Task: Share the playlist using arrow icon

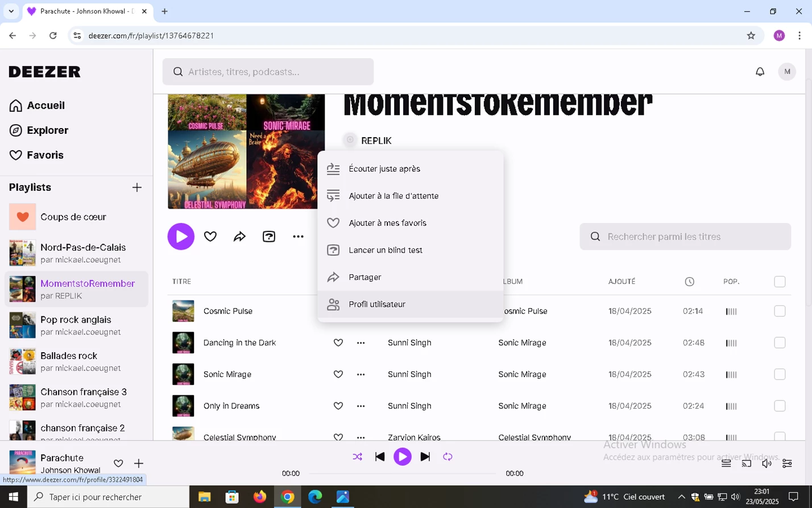Action: (239, 237)
